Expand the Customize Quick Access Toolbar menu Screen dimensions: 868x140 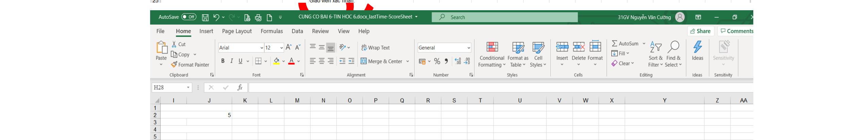(x=280, y=17)
